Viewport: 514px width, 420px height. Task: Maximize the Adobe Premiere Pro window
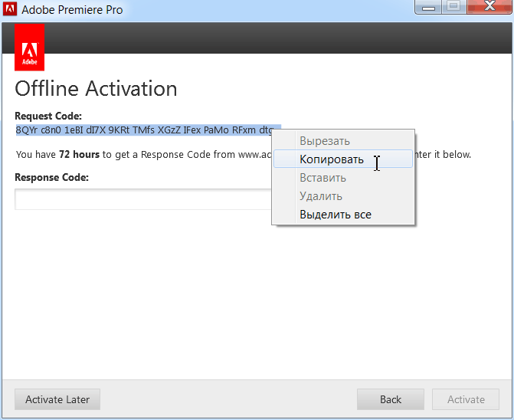point(453,7)
